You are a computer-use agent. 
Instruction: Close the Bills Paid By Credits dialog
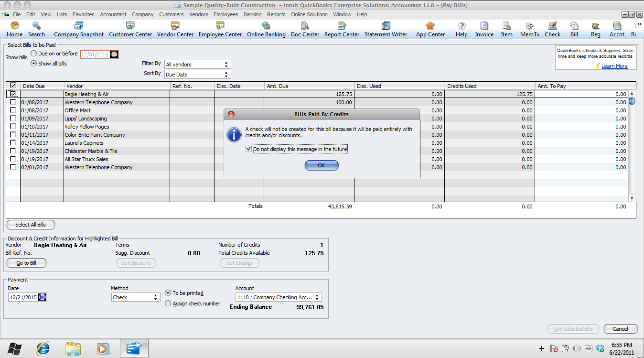[231, 114]
